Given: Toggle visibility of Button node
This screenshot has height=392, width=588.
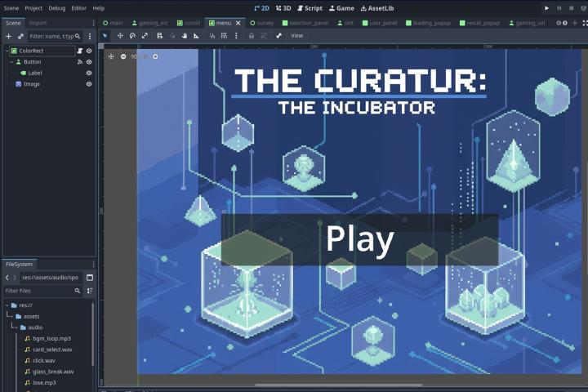Looking at the screenshot, I should click(x=89, y=62).
